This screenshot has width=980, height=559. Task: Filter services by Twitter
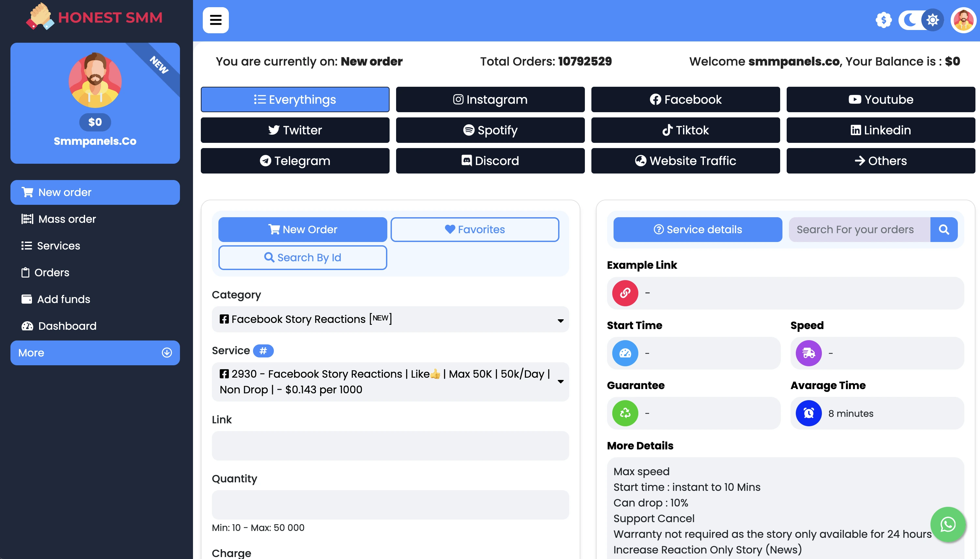click(x=295, y=130)
